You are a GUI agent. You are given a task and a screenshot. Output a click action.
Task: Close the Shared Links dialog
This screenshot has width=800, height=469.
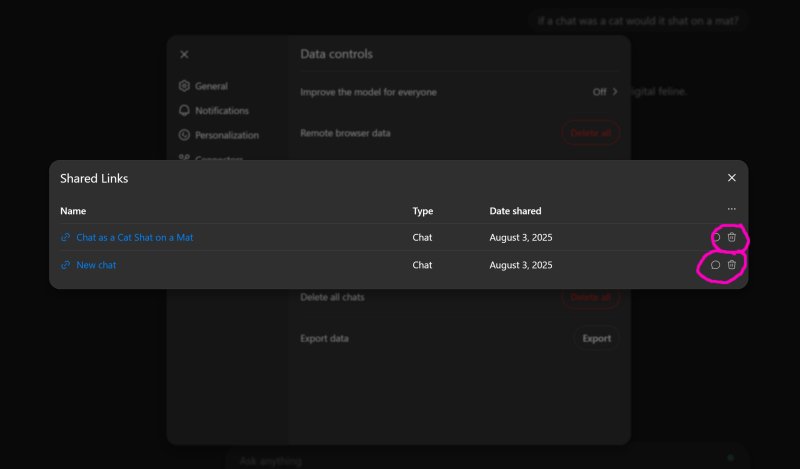click(x=732, y=178)
